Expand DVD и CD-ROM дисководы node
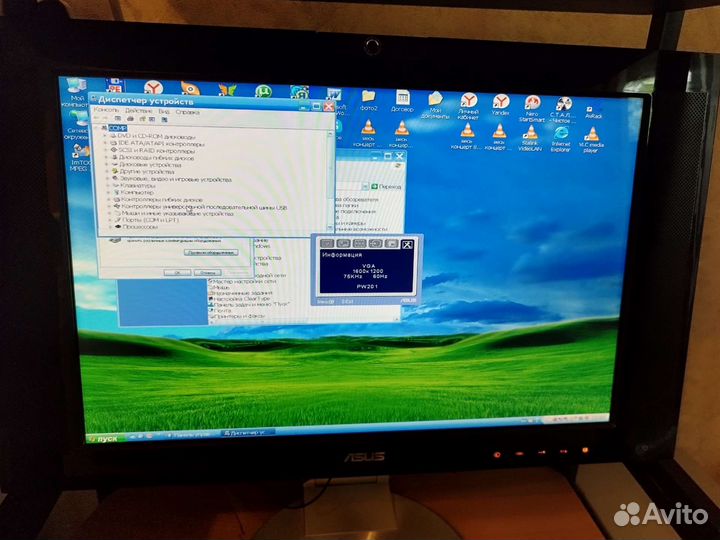 click(106, 136)
